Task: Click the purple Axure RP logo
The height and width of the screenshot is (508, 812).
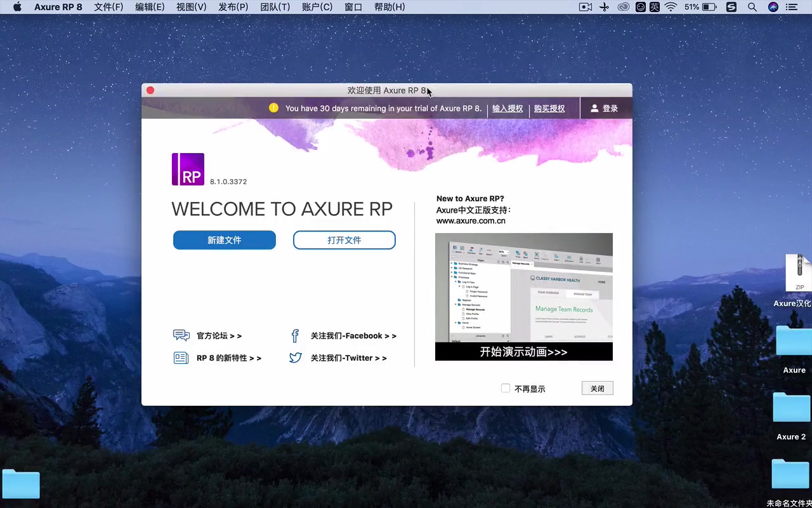Action: tap(188, 169)
